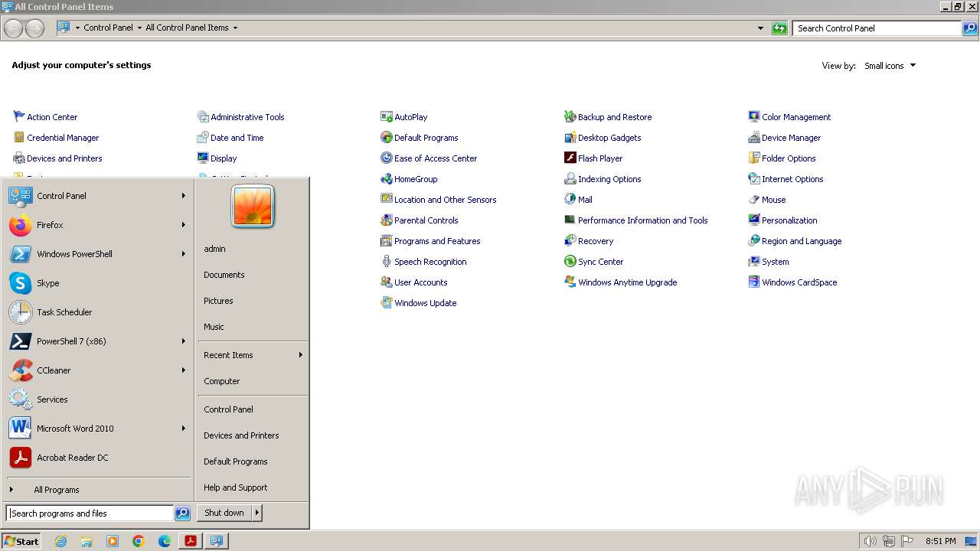Screen dimensions: 980x551
Task: Open the Mouse icon
Action: [x=754, y=200]
